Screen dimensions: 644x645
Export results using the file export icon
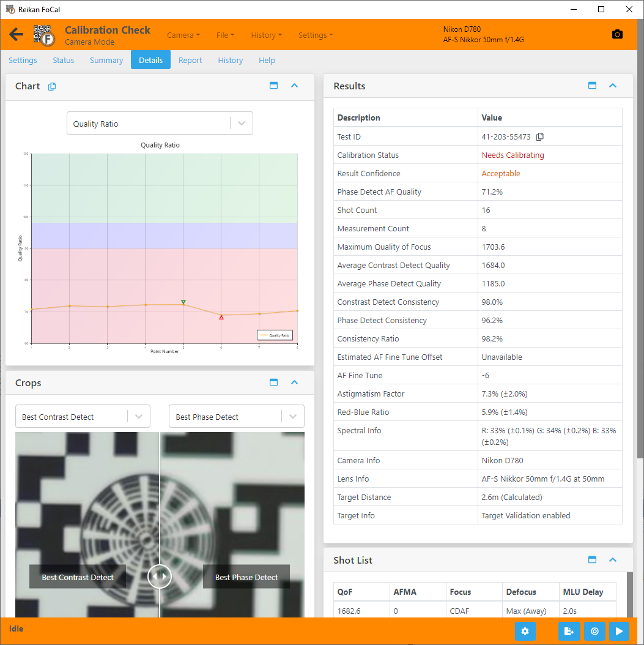(569, 631)
